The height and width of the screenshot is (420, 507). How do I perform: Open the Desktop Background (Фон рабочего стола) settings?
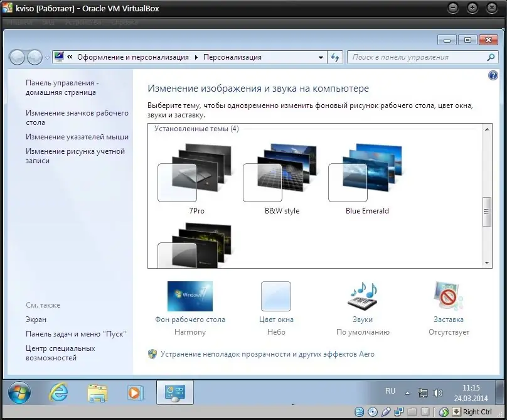[x=189, y=296]
